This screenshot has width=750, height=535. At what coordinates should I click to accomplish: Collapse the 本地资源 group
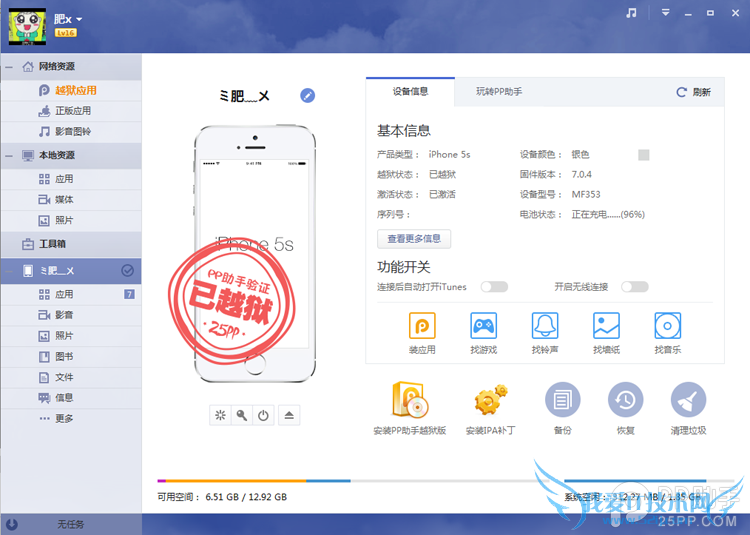9,155
